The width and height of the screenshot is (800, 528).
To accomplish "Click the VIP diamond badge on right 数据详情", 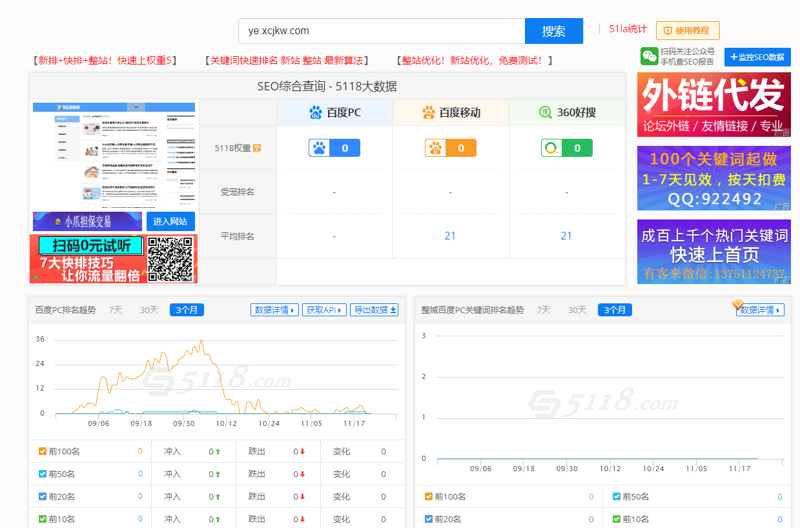I will point(738,305).
